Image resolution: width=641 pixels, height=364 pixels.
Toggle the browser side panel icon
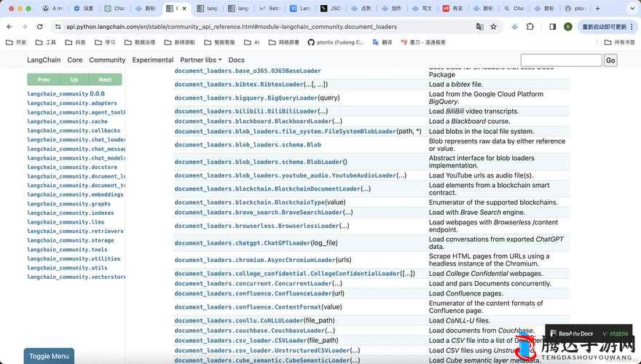[x=552, y=26]
